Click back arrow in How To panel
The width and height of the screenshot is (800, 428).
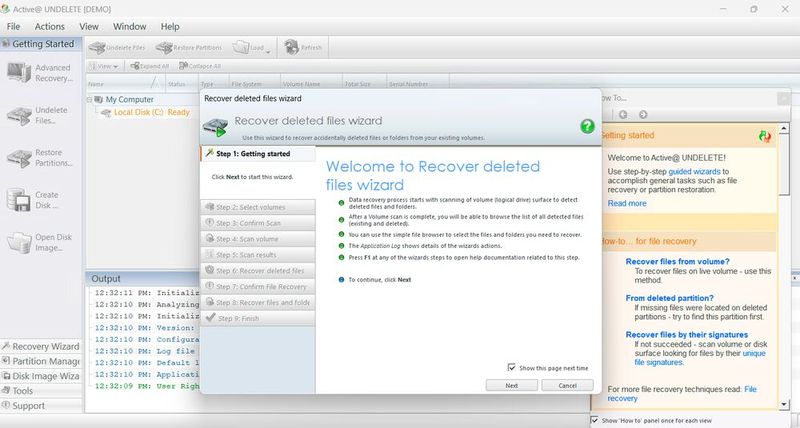pyautogui.click(x=623, y=114)
